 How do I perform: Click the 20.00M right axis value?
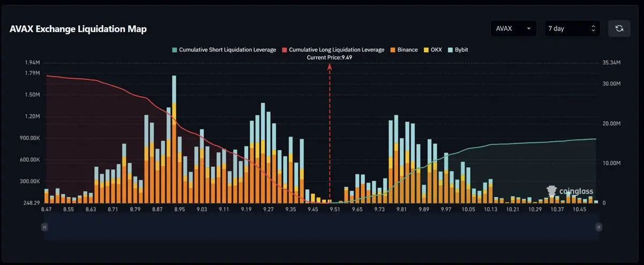[x=612, y=123]
